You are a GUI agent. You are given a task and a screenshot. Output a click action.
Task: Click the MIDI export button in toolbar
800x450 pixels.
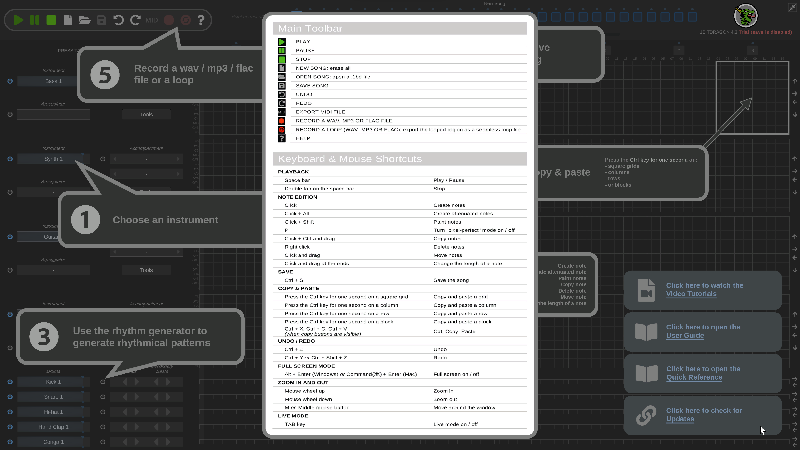[152, 20]
